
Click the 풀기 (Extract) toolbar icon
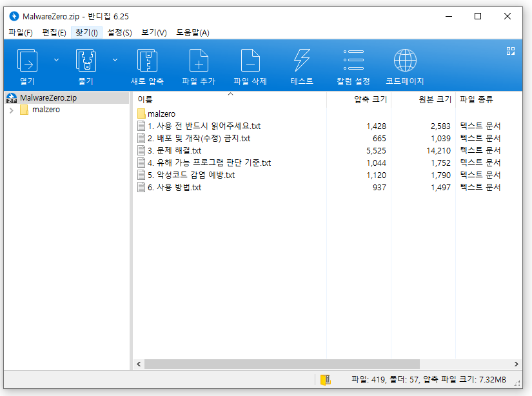pos(86,61)
